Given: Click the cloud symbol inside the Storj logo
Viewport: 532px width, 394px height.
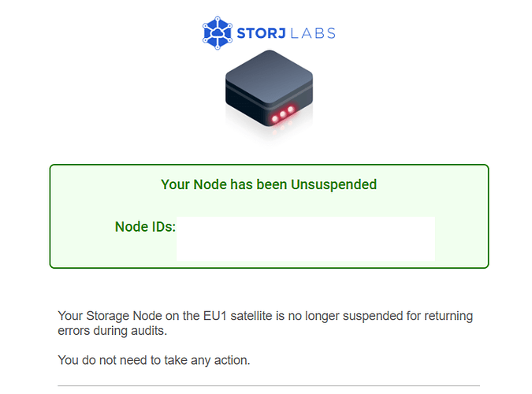Looking at the screenshot, I should (x=218, y=32).
